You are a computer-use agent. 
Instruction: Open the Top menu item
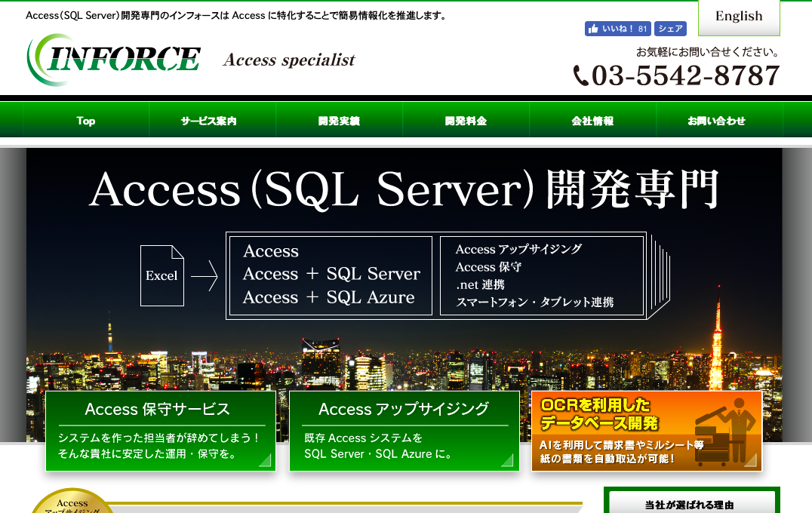86,121
